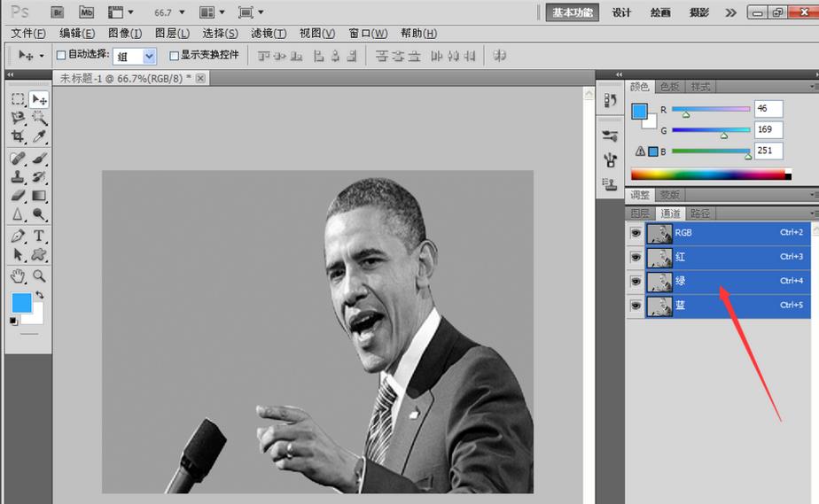Enable the 显示变换控件 checkbox
This screenshot has height=504, width=819.
174,55
